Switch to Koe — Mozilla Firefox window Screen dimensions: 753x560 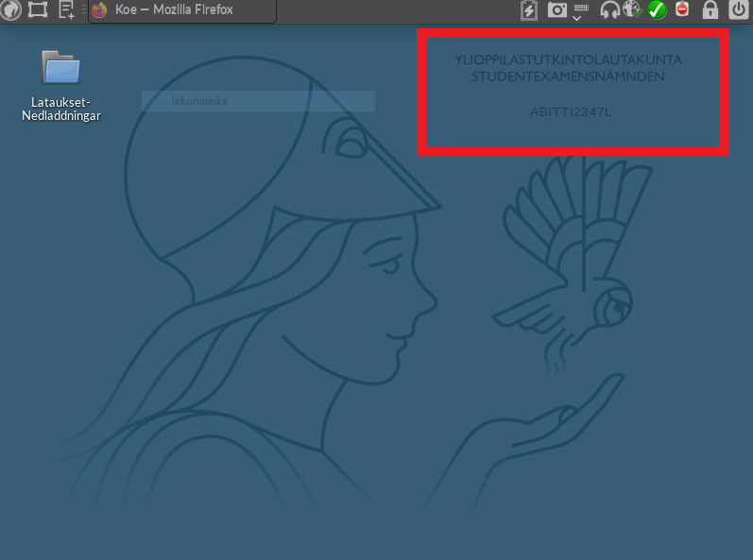tap(181, 10)
